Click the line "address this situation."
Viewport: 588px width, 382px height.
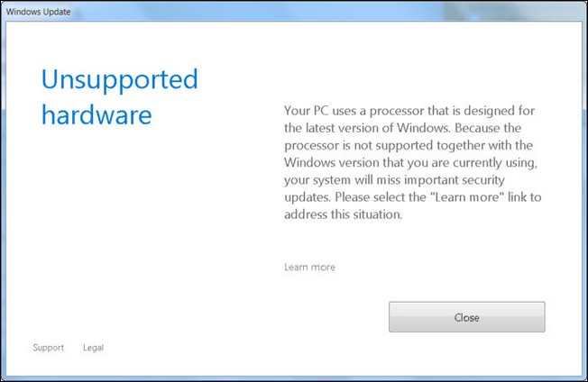(x=343, y=214)
